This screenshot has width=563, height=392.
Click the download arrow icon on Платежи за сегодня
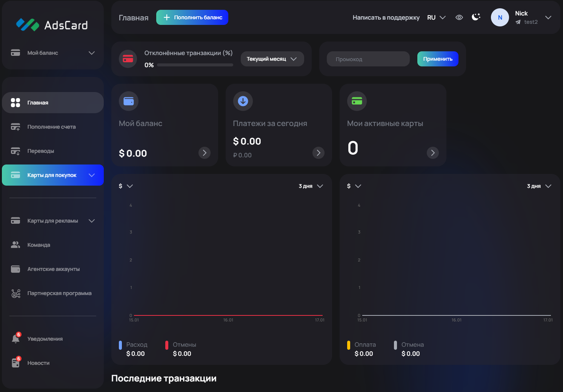tap(243, 101)
